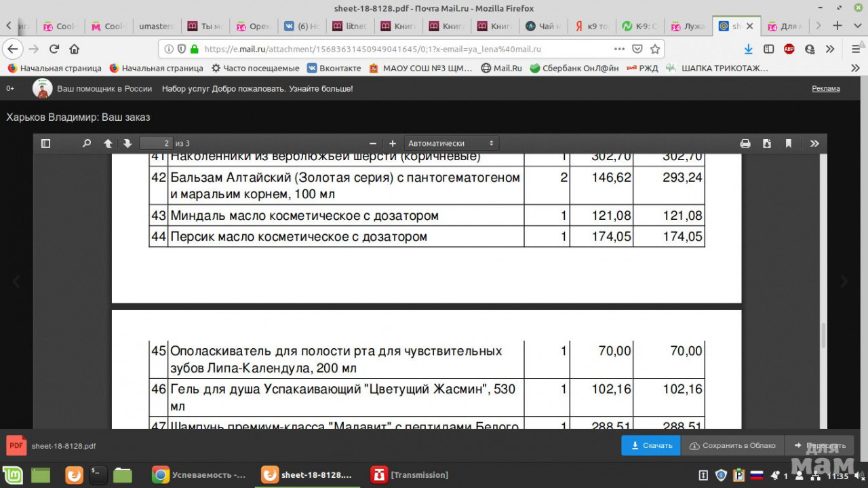
Task: Go to next PDF page
Action: 127,143
